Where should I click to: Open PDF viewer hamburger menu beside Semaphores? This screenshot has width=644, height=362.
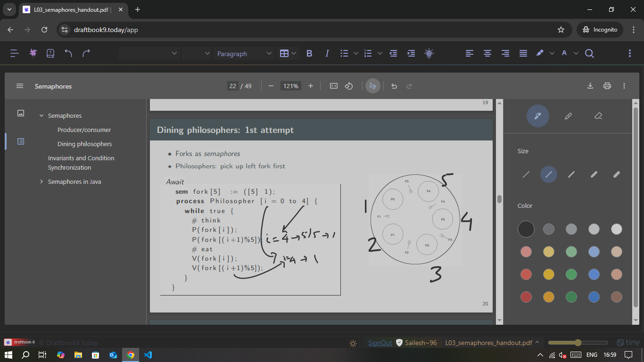pyautogui.click(x=20, y=86)
